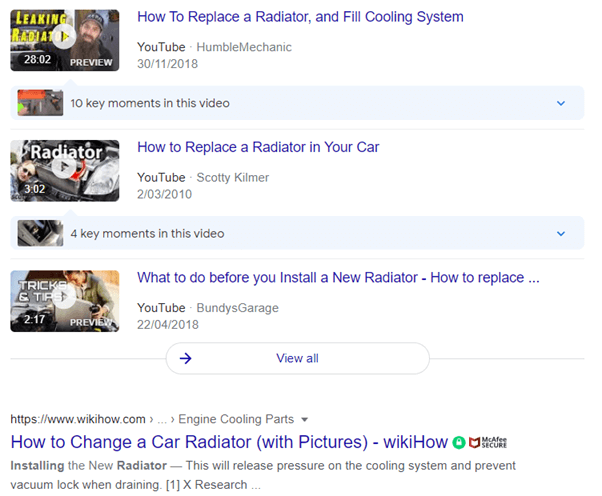Screen dimensions: 602x496
Task: Expand '10 key moments in this video' chevron
Action: pyautogui.click(x=561, y=103)
